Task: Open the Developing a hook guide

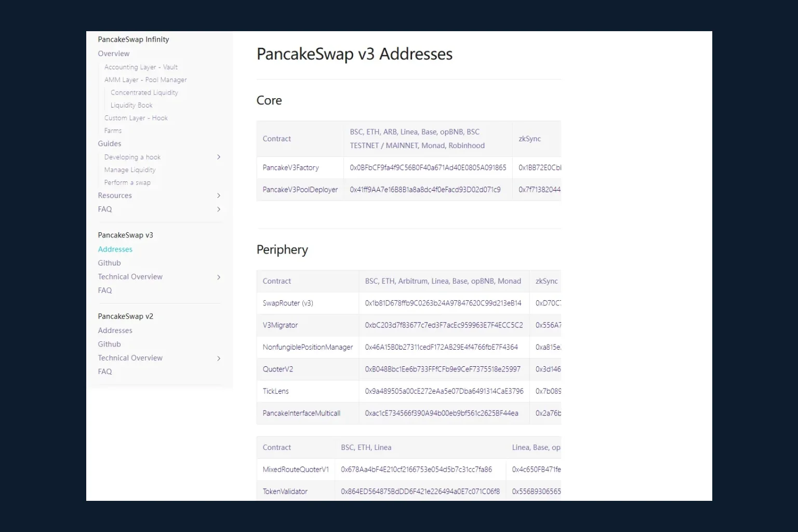Action: 132,157
